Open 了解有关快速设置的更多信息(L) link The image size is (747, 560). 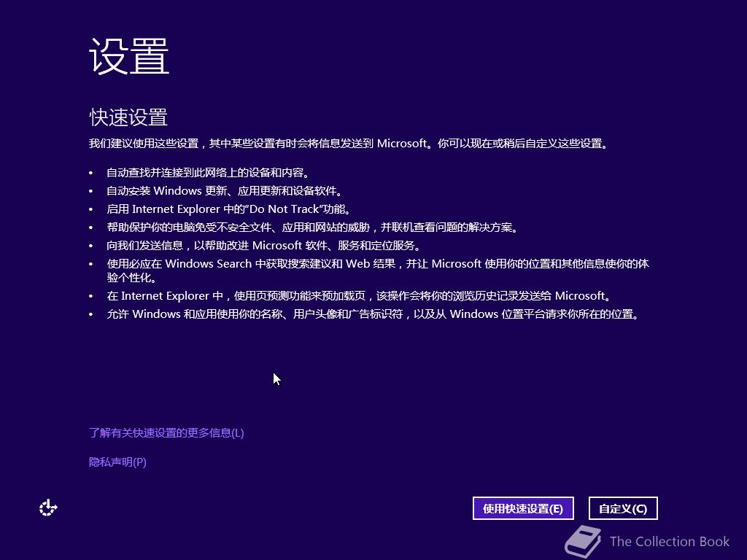[166, 433]
